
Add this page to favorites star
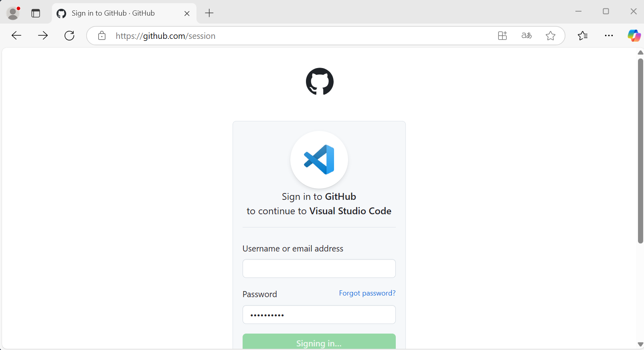click(551, 36)
